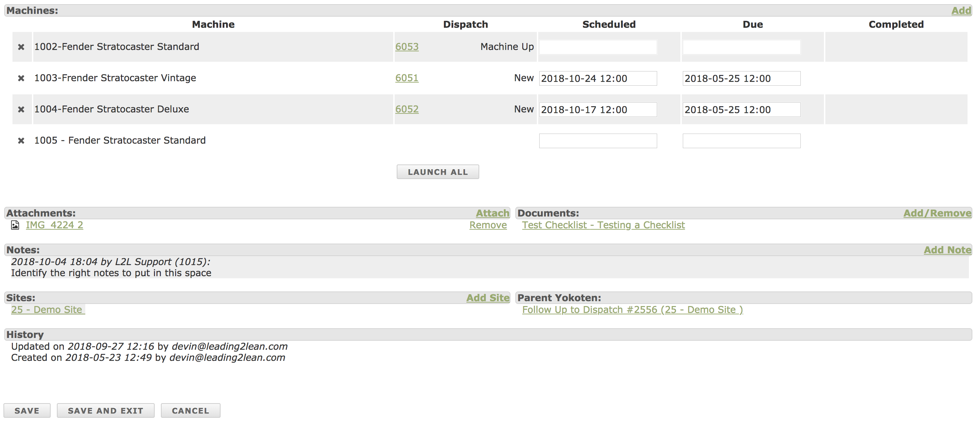Click history entry Created on 2018-05-23 12:49
Viewport: 980px width, 424px height.
tap(148, 357)
